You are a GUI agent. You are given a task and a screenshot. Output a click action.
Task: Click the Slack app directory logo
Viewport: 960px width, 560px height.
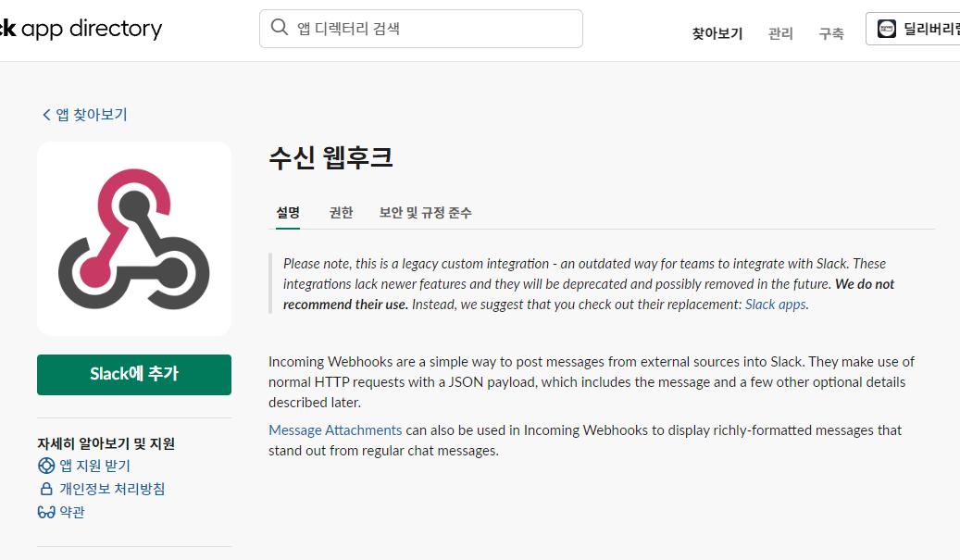coord(81,29)
